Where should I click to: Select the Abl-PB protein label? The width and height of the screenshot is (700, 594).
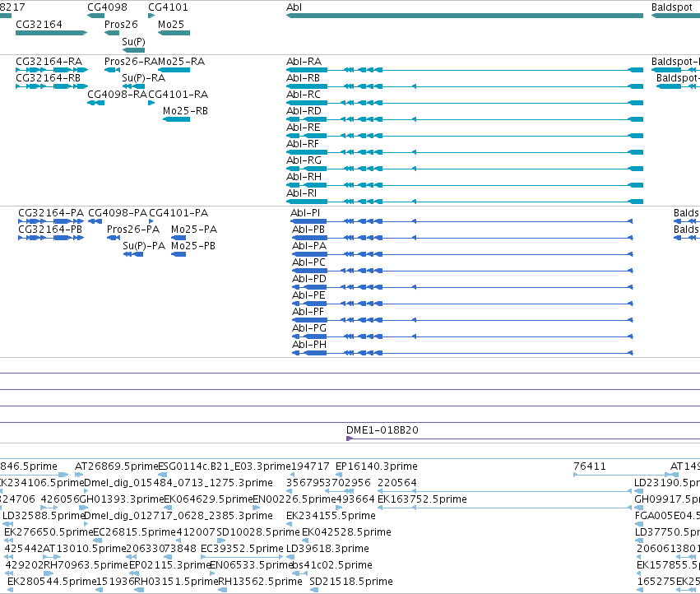[308, 229]
